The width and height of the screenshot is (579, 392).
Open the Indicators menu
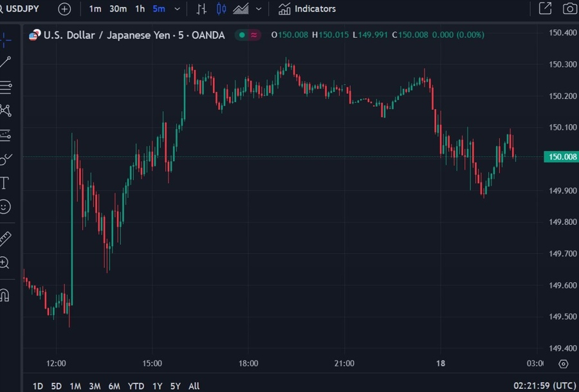click(308, 9)
